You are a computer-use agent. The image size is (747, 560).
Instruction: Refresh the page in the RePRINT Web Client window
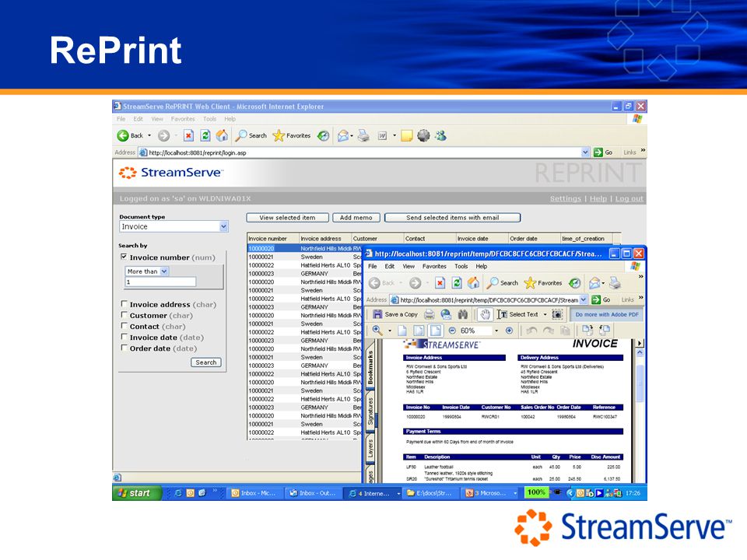pos(205,135)
